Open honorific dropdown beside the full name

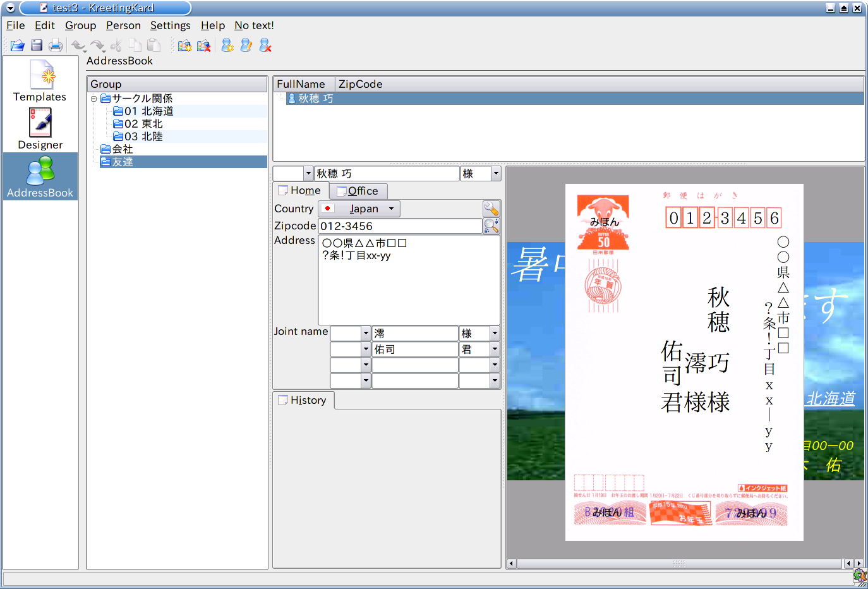[495, 174]
